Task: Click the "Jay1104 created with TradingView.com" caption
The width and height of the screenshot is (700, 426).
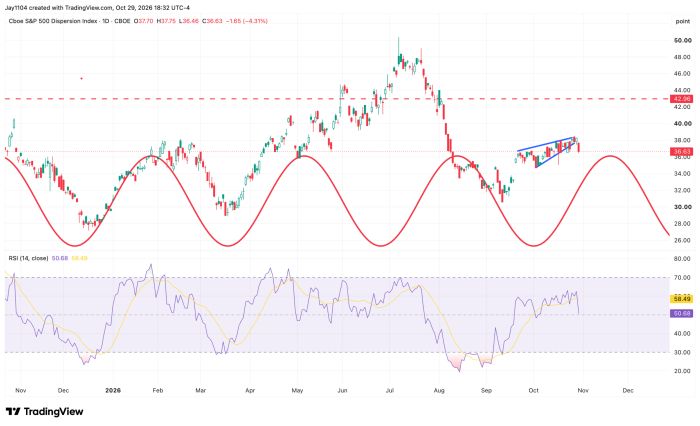Action: pyautogui.click(x=61, y=8)
